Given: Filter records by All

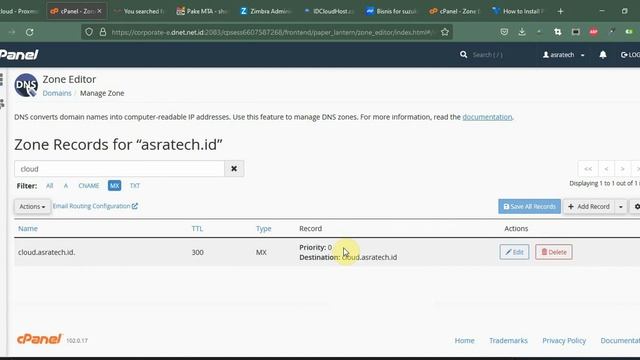Looking at the screenshot, I should tap(49, 186).
